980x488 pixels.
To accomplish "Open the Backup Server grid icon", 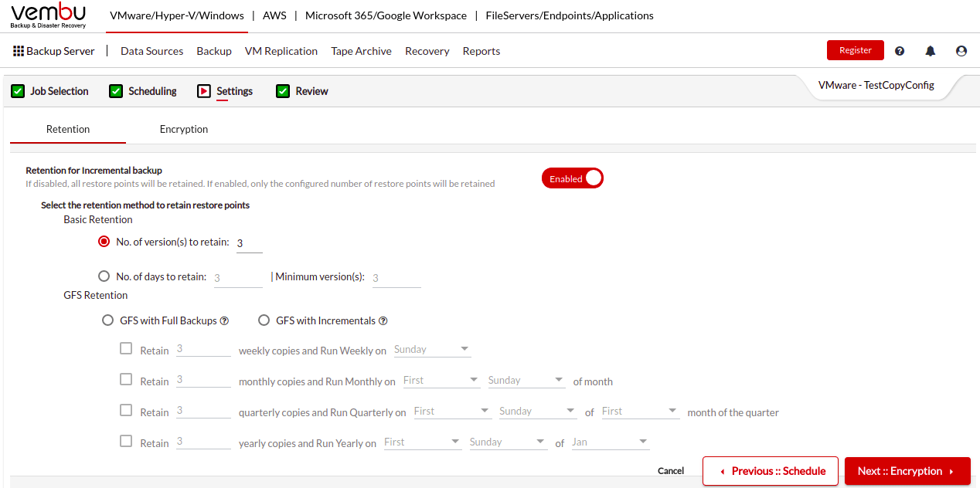I will (19, 51).
